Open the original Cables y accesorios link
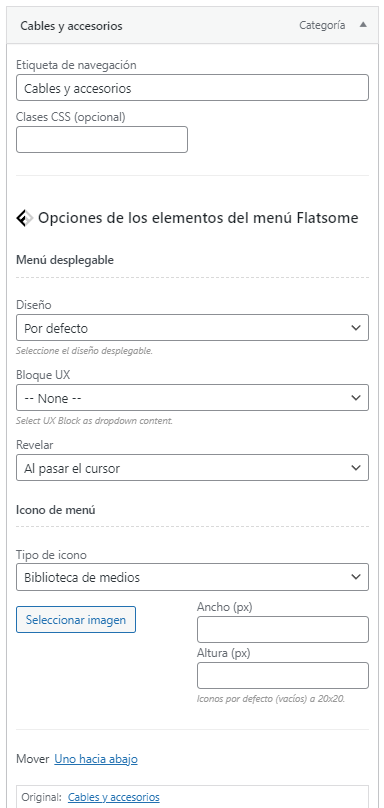 point(114,797)
